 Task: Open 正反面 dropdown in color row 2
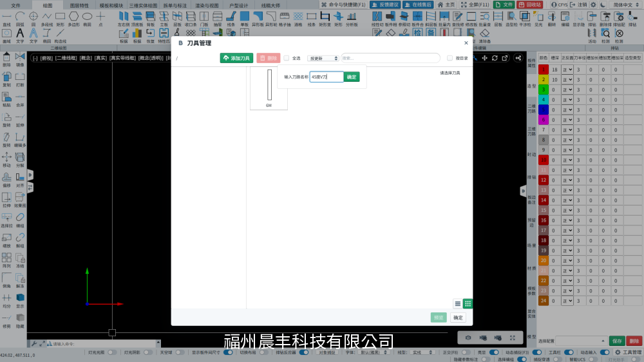(x=567, y=80)
